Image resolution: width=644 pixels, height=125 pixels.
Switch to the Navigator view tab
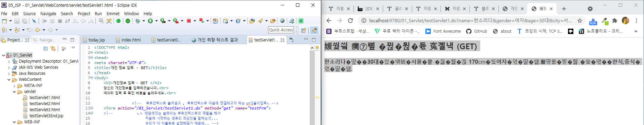pos(44,40)
